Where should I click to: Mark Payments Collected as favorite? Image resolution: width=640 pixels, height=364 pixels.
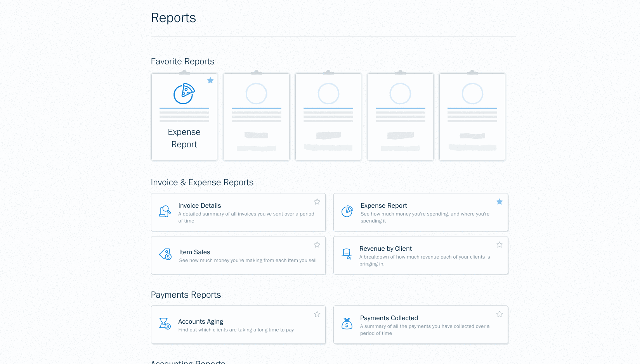coord(500,314)
